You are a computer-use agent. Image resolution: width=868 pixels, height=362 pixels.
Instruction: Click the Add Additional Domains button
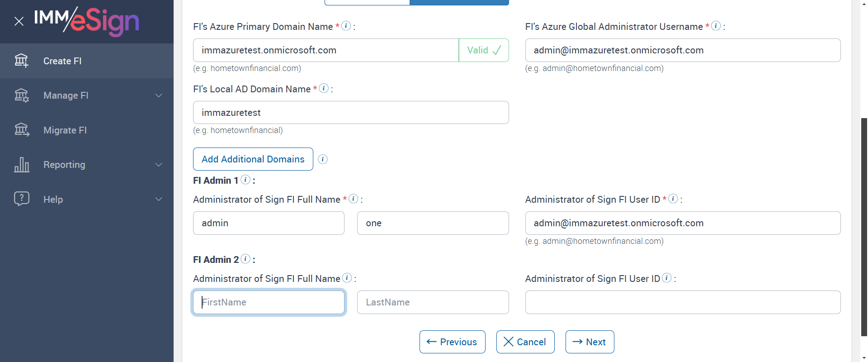point(253,159)
